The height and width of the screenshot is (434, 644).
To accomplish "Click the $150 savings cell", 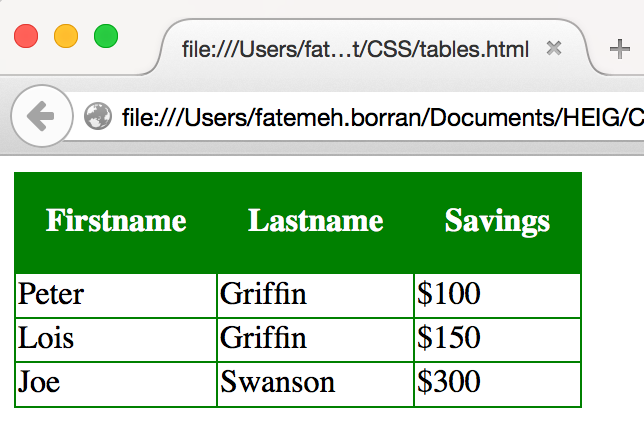I will point(497,340).
